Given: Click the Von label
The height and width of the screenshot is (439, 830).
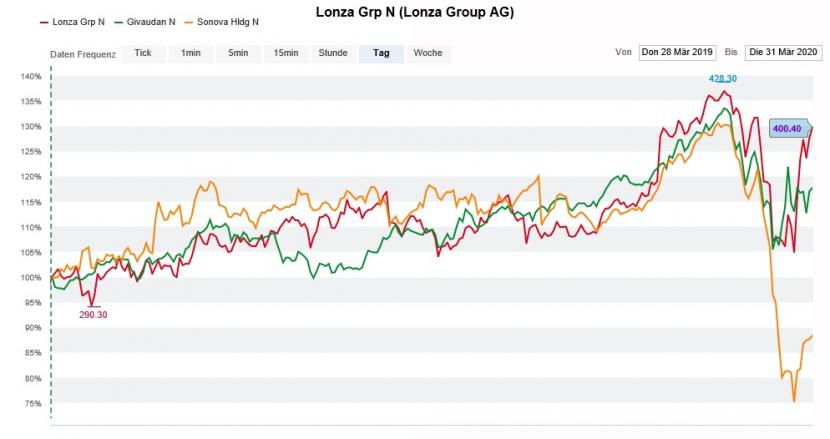Looking at the screenshot, I should tap(624, 52).
